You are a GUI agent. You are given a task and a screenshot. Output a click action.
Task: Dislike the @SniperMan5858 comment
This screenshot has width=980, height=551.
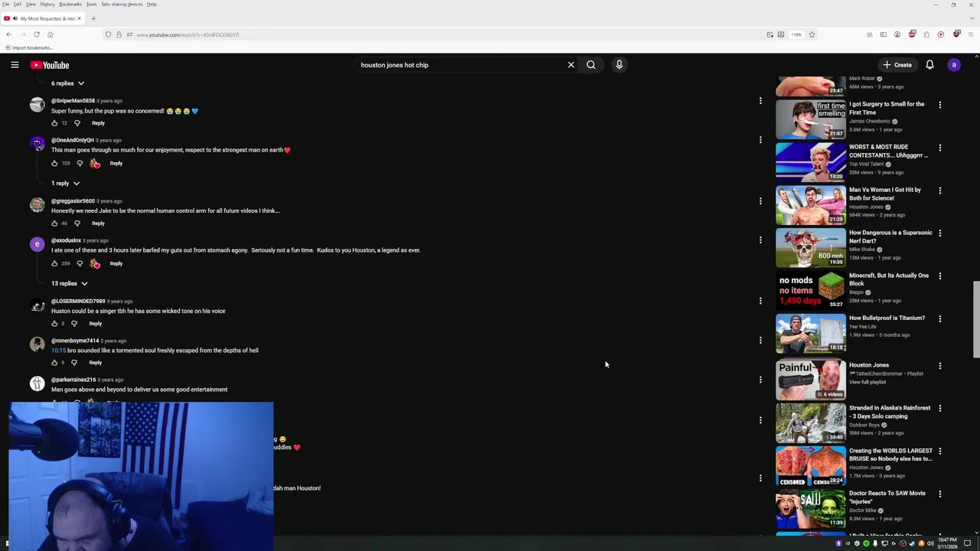(77, 123)
